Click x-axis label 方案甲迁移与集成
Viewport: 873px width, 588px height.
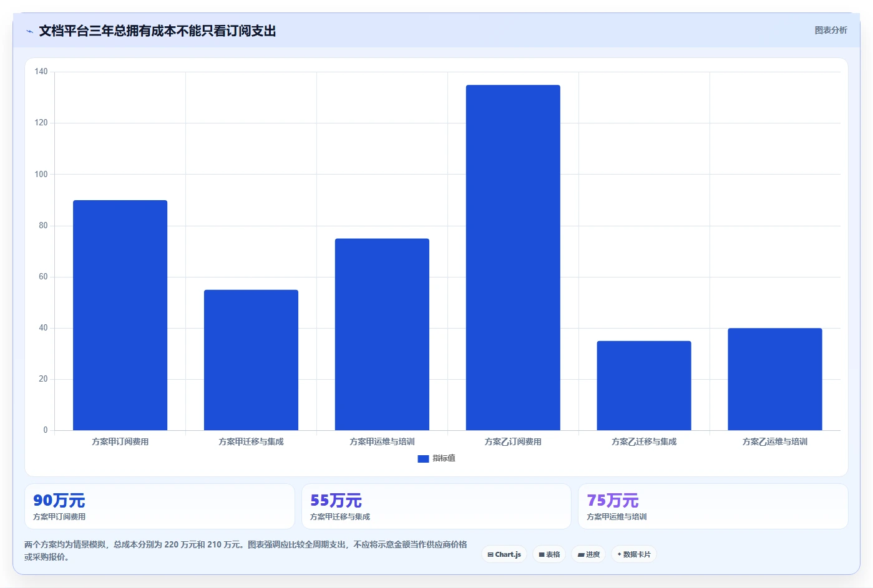[251, 441]
